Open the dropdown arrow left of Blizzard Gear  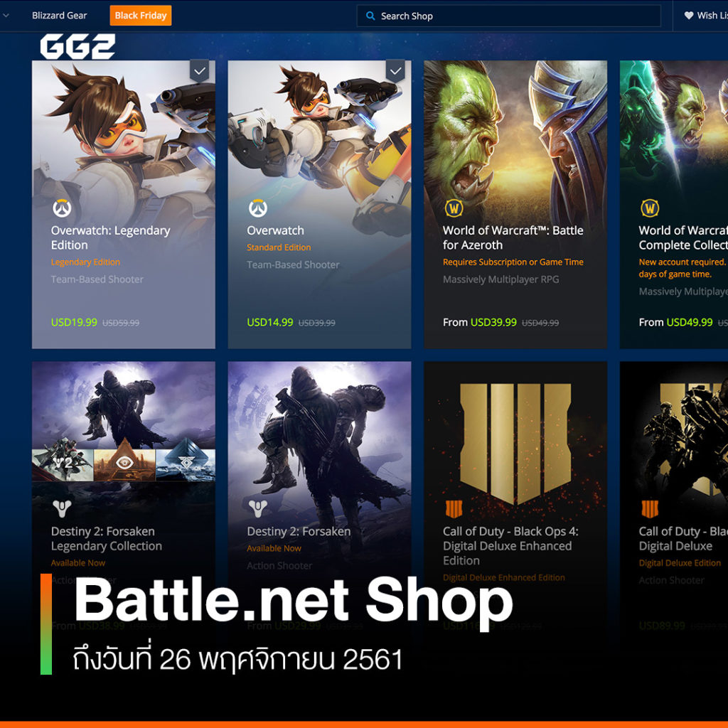[x=6, y=16]
